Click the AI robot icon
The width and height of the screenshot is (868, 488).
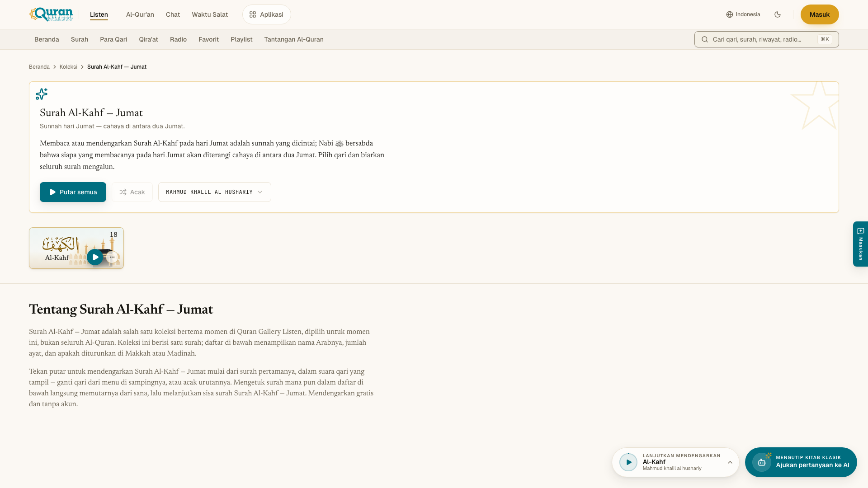click(762, 462)
